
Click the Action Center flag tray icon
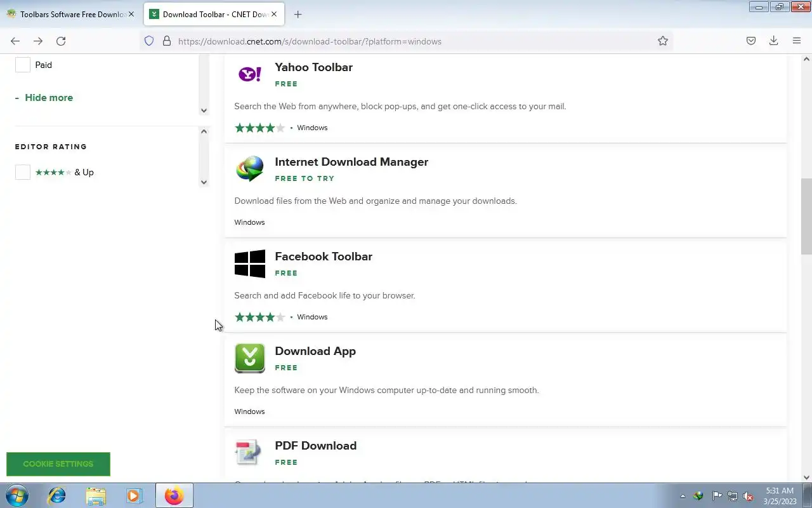point(717,496)
